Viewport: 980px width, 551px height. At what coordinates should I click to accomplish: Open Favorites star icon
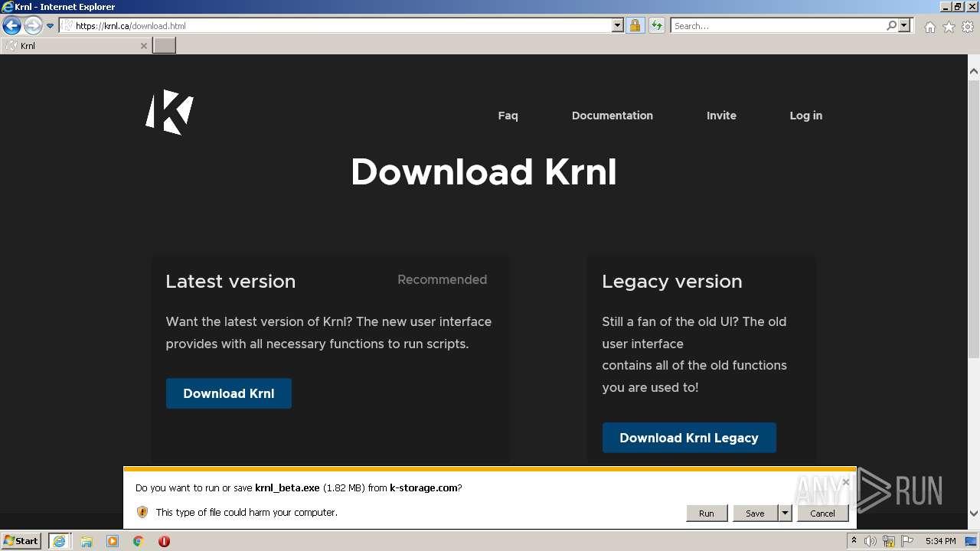tap(949, 27)
